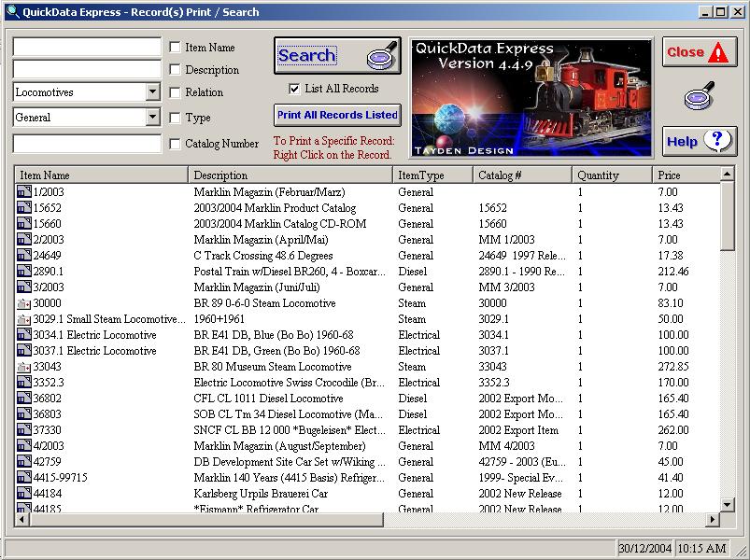Open the Locomotives dropdown list
Image resolution: width=750 pixels, height=560 pixels.
153,92
